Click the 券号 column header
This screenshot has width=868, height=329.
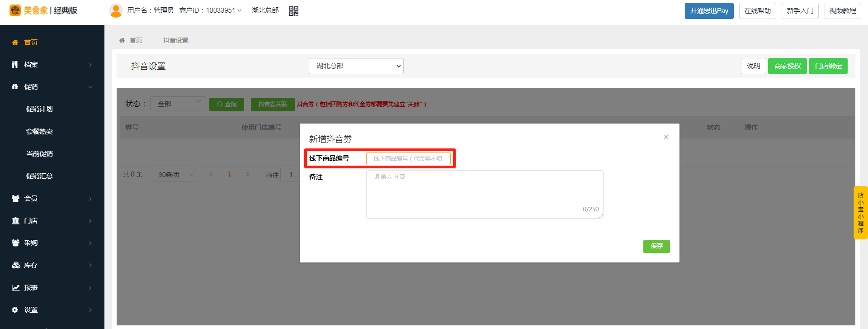click(x=132, y=128)
